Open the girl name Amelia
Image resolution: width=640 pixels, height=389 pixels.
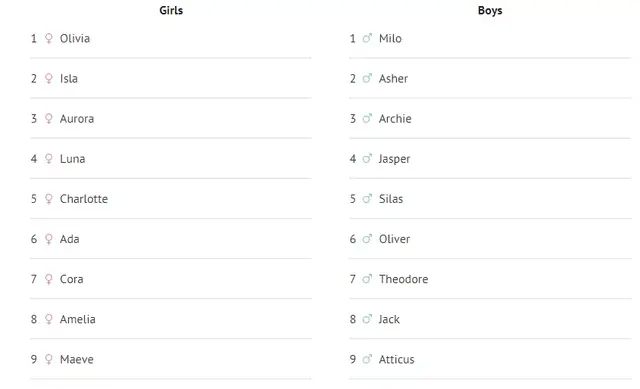click(78, 319)
